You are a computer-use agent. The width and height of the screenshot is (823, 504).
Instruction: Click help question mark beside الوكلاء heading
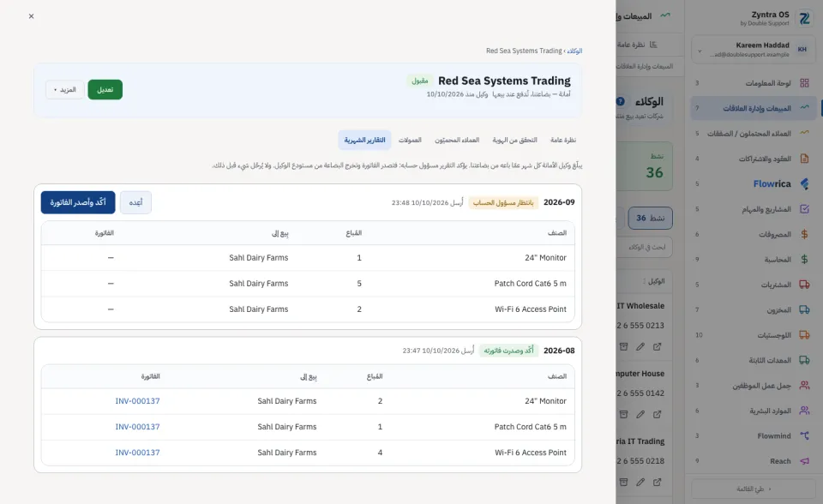coord(621,101)
